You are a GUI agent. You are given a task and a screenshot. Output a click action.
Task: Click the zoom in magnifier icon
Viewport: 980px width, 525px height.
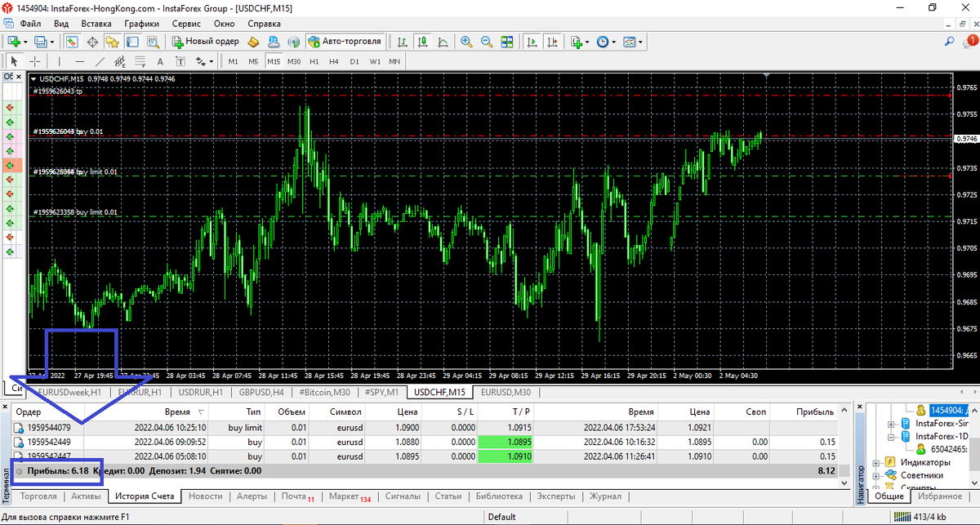pos(466,41)
